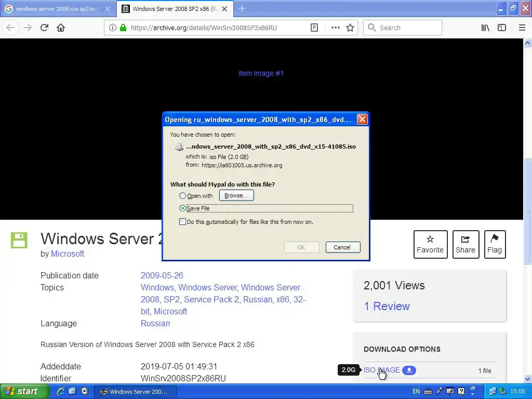Flag this item

[495, 244]
